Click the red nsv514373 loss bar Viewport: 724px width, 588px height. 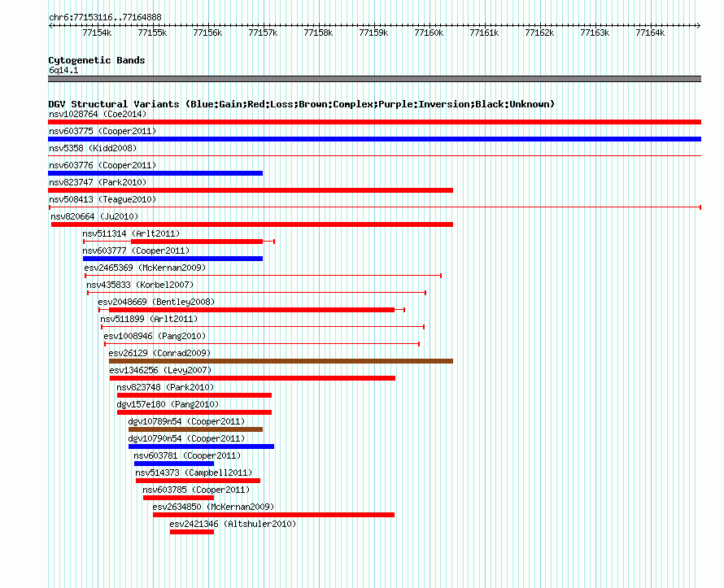(198, 481)
